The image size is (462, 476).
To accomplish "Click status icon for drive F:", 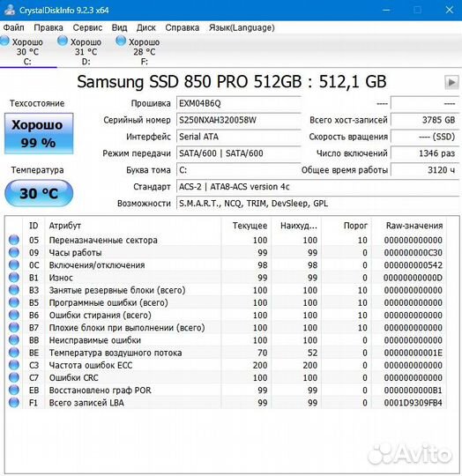I will click(x=121, y=41).
